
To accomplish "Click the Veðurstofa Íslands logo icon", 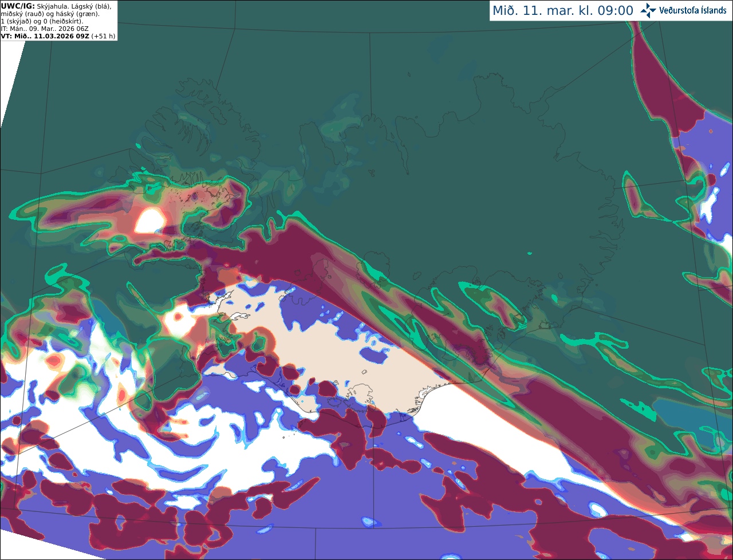I will coord(648,10).
